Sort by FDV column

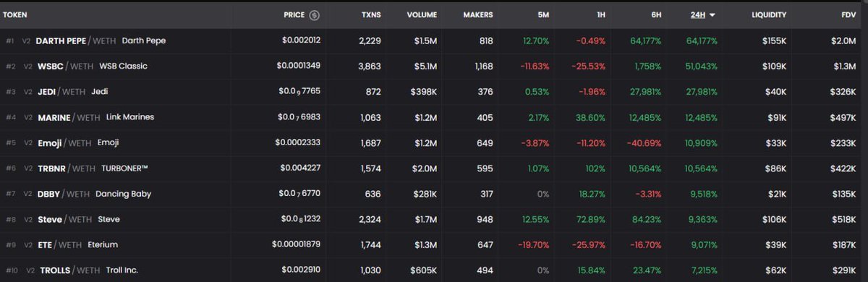(x=849, y=15)
